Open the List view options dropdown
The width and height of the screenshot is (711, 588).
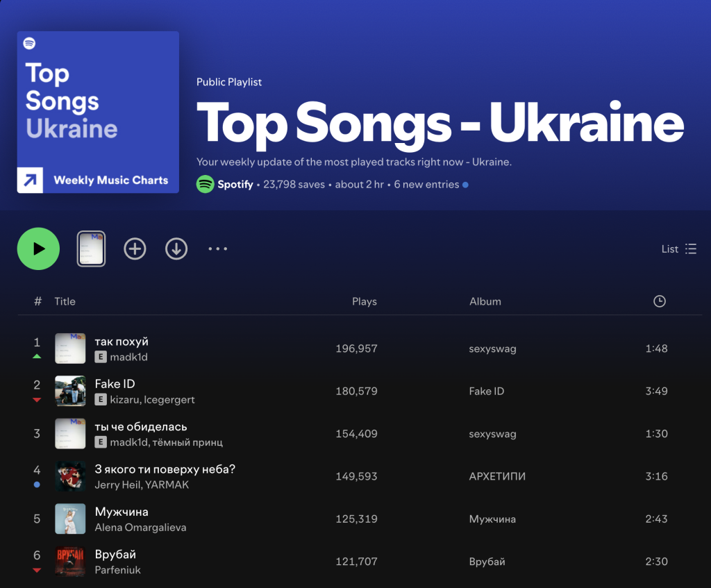click(x=679, y=249)
